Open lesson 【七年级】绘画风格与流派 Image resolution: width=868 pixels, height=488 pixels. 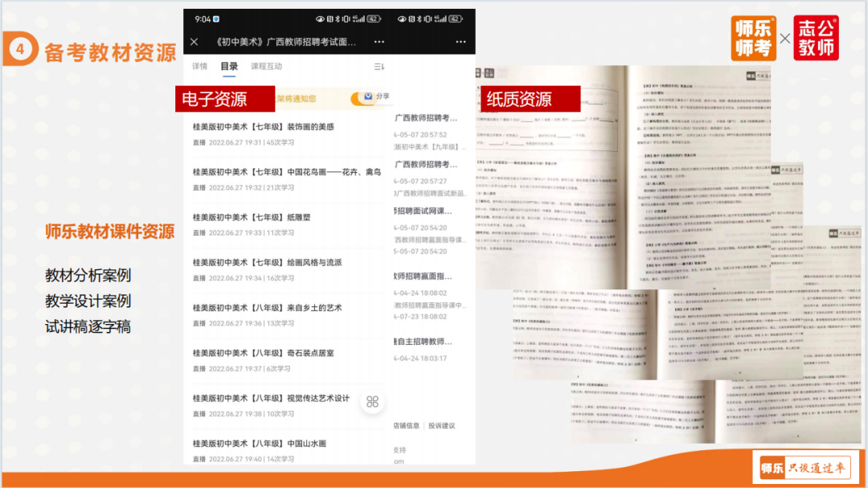point(268,263)
